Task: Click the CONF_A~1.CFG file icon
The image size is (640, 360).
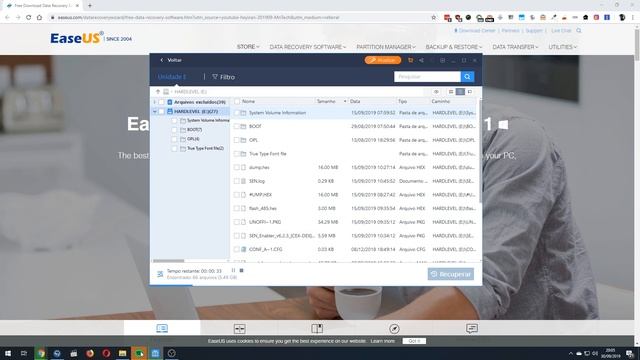Action: coord(244,249)
